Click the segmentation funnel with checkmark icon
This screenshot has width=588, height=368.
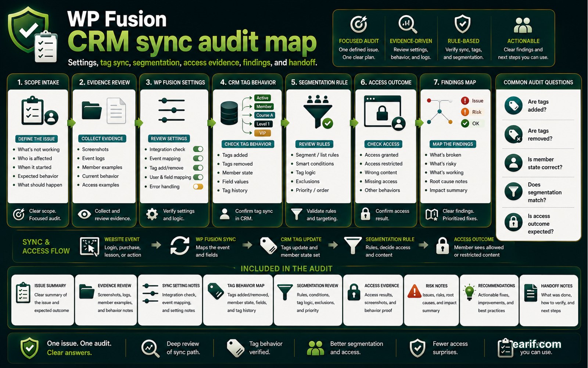[318, 112]
